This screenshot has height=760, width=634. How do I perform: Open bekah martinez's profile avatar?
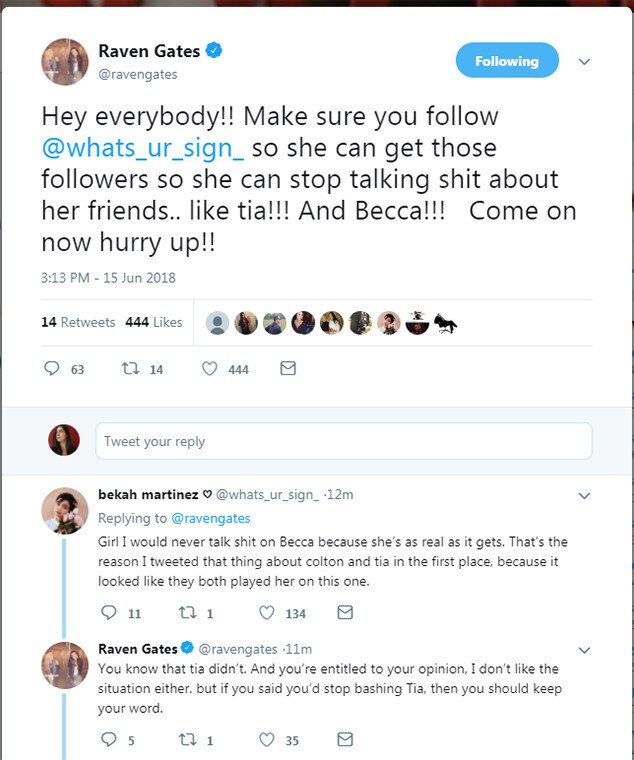(x=65, y=511)
